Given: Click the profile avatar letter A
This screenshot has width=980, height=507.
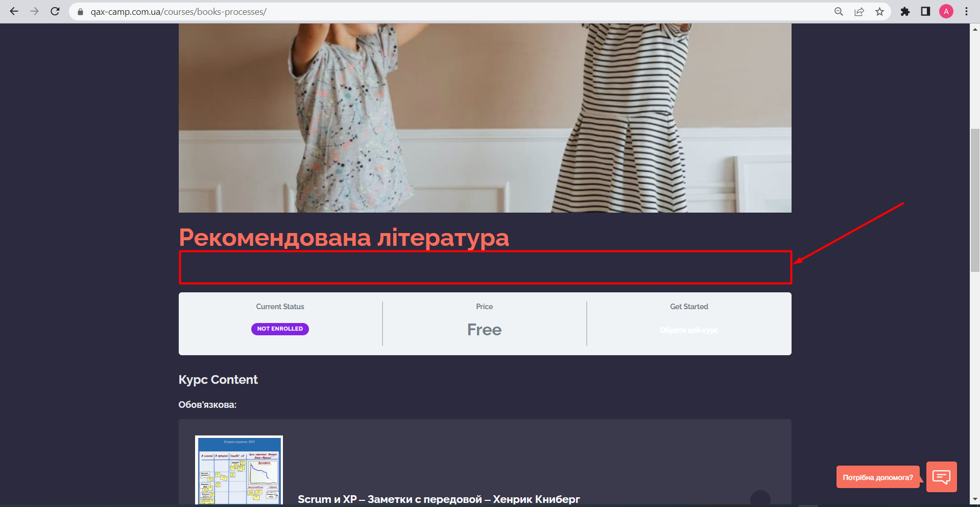Looking at the screenshot, I should pos(947,11).
